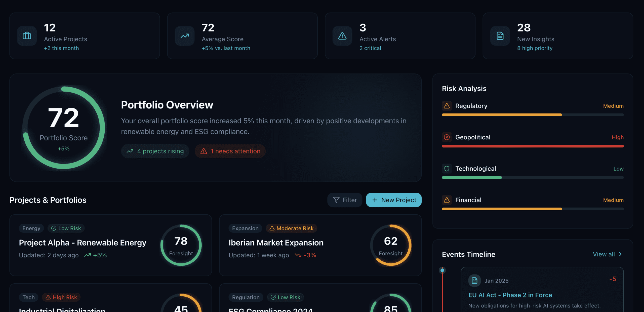
Task: Click the Projects & Portfolios heading
Action: [x=48, y=200]
